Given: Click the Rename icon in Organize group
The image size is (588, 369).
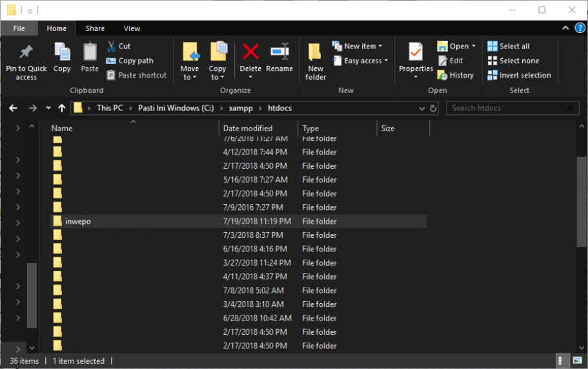Looking at the screenshot, I should [279, 52].
